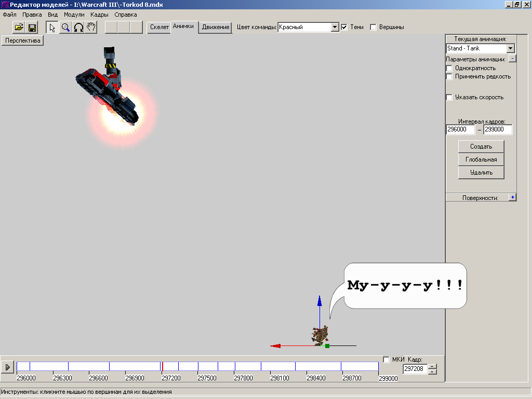Choose the rotate view tool
This screenshot has width=532, height=399.
(x=78, y=27)
